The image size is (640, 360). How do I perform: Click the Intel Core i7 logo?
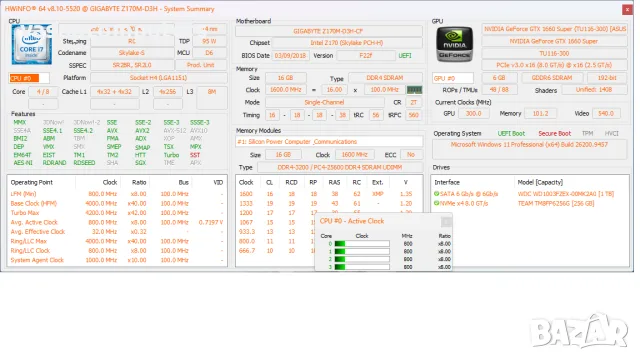tap(31, 44)
